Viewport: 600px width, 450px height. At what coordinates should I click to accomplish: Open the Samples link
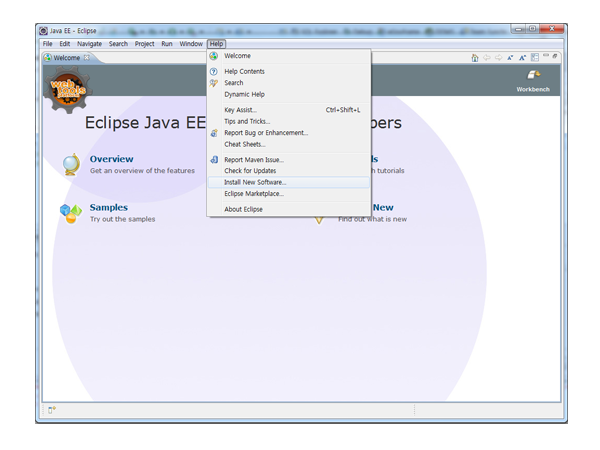point(109,207)
